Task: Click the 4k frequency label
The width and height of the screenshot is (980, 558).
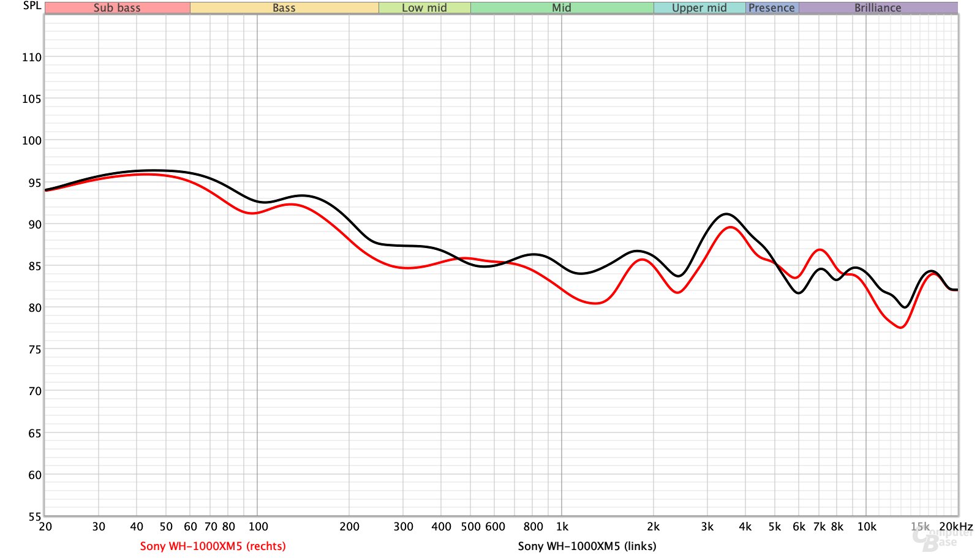Action: 745,526
